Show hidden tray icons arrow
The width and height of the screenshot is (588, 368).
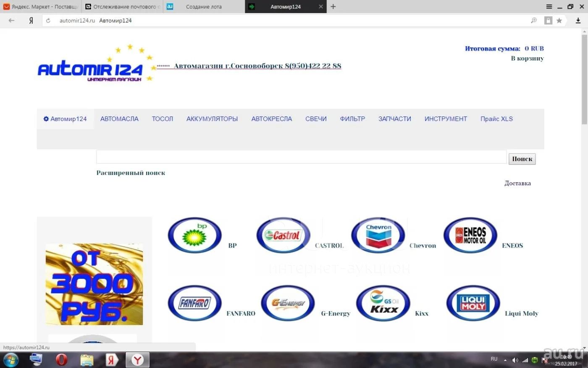click(x=505, y=360)
